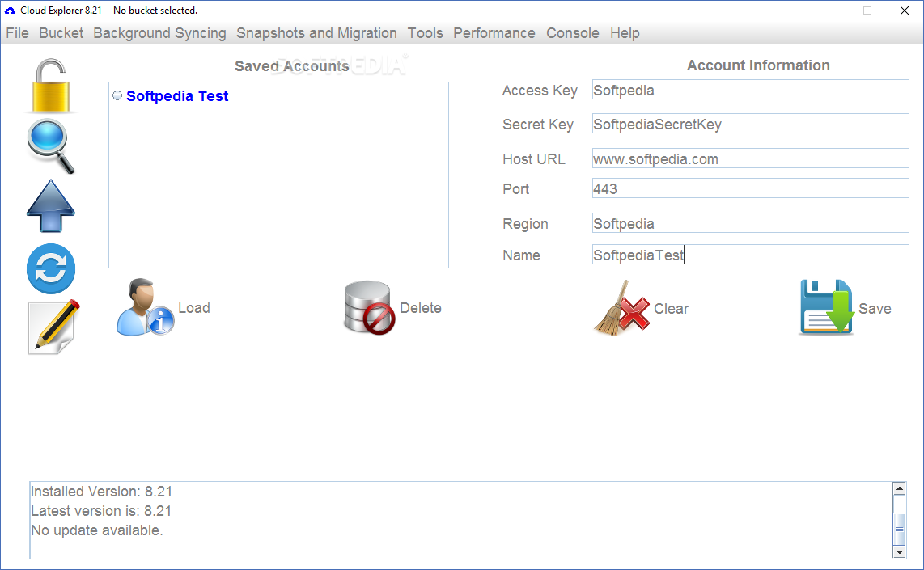
Task: Open the Performance menu
Action: (494, 33)
